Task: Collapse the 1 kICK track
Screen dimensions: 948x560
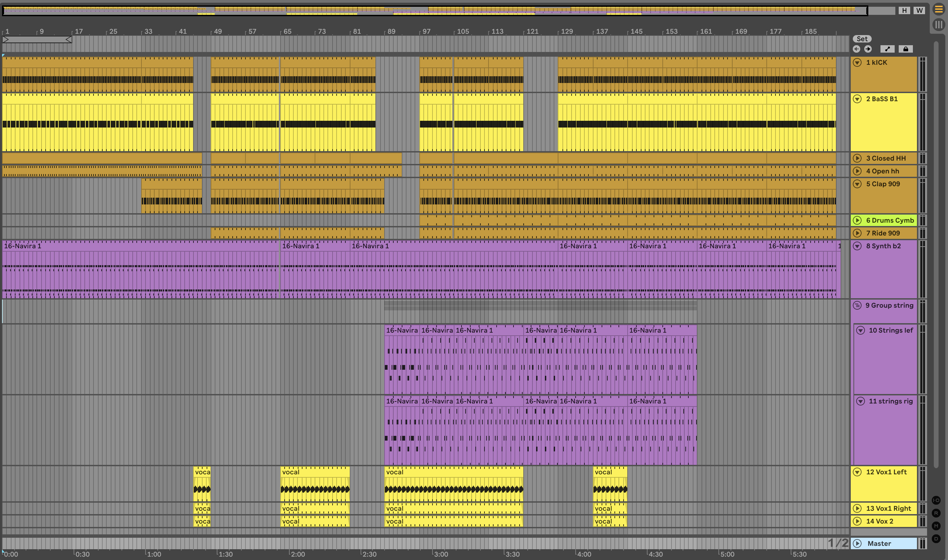Action: [x=858, y=63]
